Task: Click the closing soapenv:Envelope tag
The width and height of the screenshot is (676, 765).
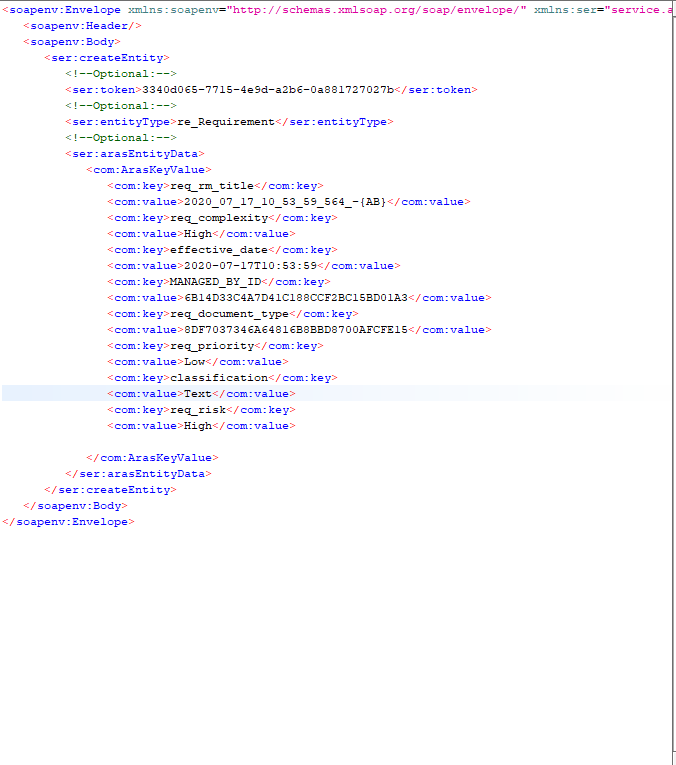Action: 68,522
